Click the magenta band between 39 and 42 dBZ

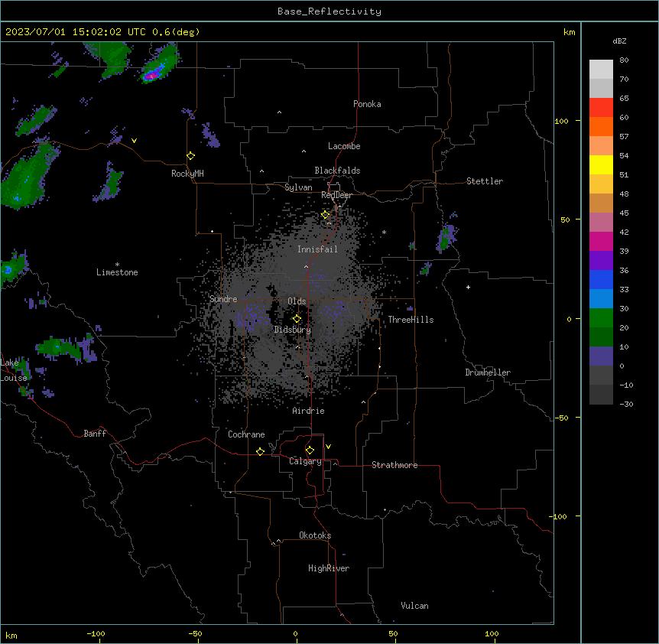(x=601, y=241)
